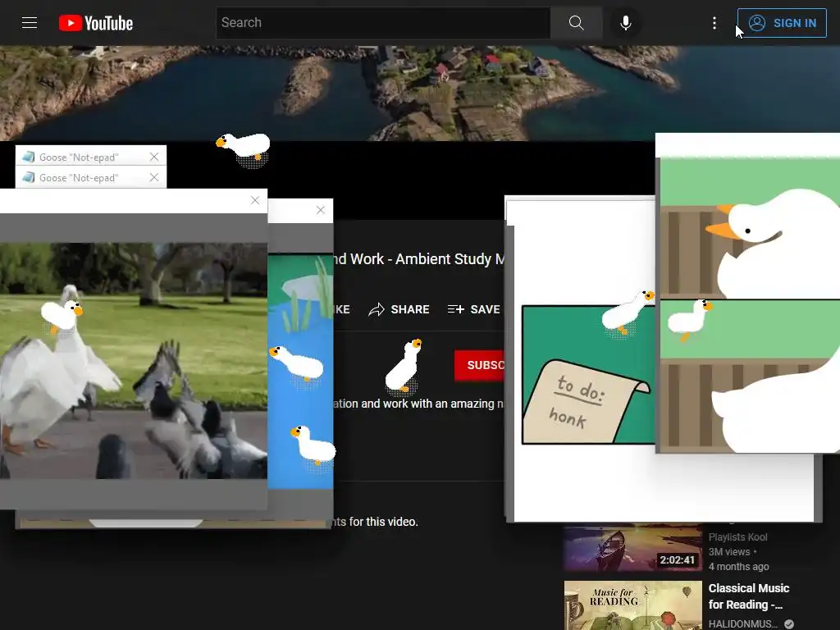The width and height of the screenshot is (840, 630).
Task: Click the SIGN IN button
Action: [782, 23]
